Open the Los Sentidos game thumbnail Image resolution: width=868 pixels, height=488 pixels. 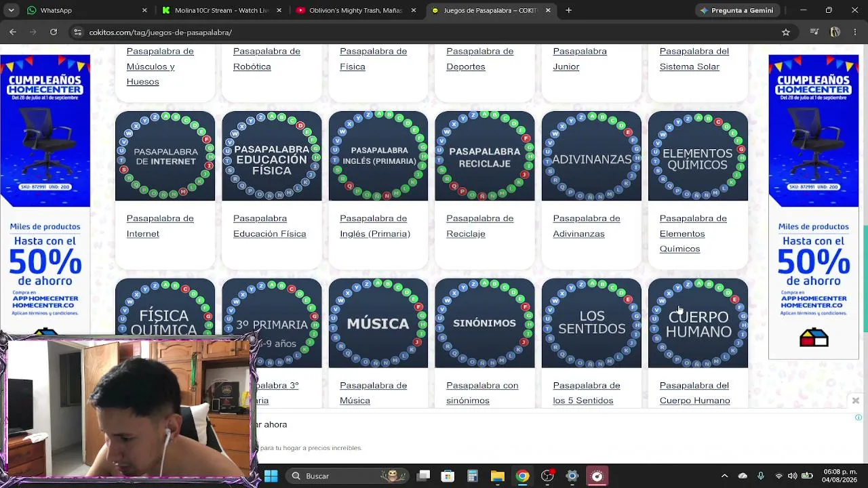click(591, 323)
